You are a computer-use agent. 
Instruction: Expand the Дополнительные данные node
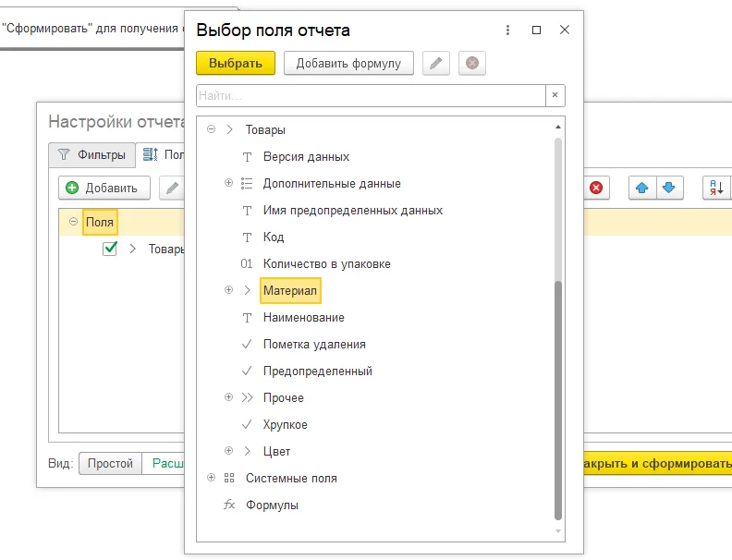click(x=229, y=183)
